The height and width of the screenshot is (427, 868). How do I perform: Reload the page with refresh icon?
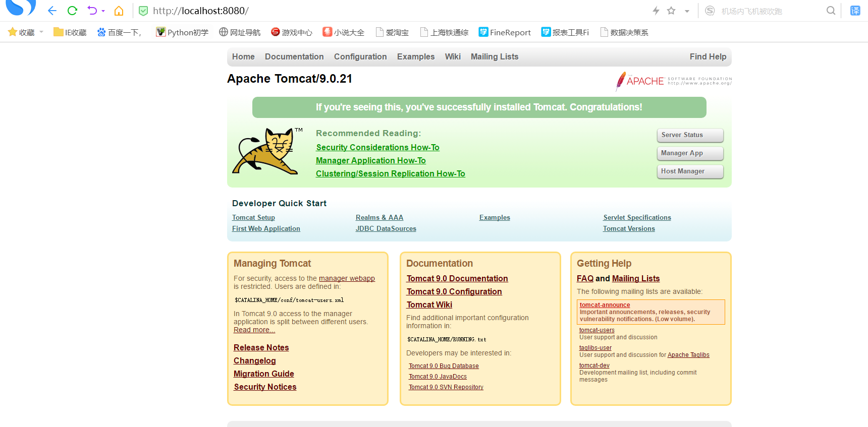(72, 11)
